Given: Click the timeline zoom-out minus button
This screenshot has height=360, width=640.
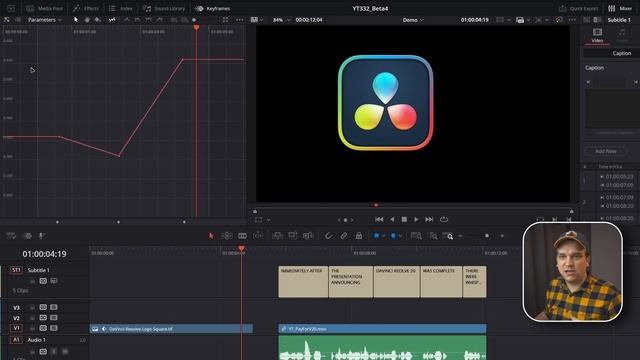Looking at the screenshot, I should click(x=460, y=236).
